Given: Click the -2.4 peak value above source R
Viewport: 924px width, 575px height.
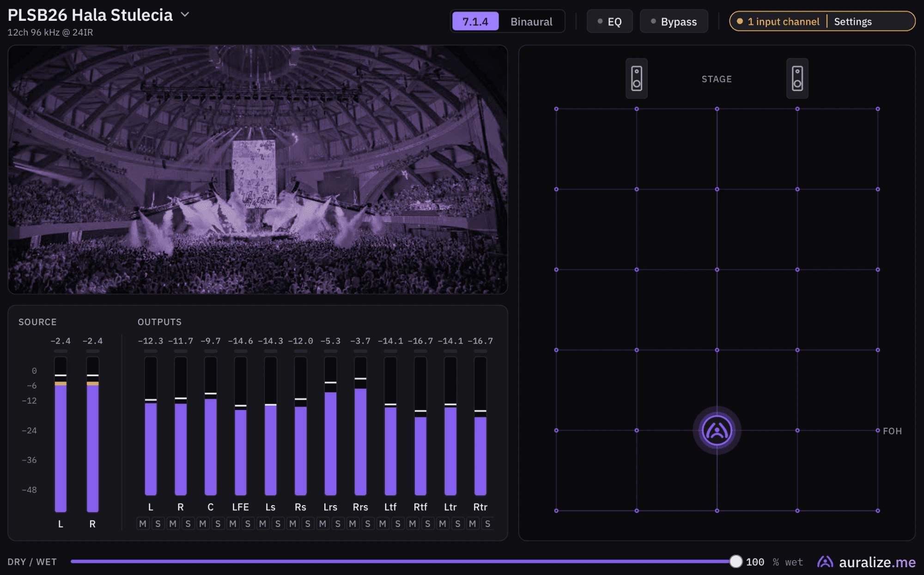Looking at the screenshot, I should [92, 341].
